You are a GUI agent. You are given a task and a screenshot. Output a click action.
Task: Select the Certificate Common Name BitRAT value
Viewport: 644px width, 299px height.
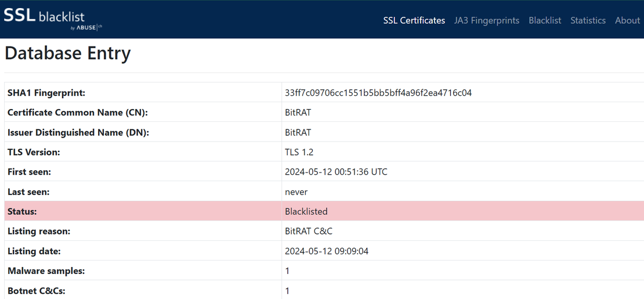298,113
